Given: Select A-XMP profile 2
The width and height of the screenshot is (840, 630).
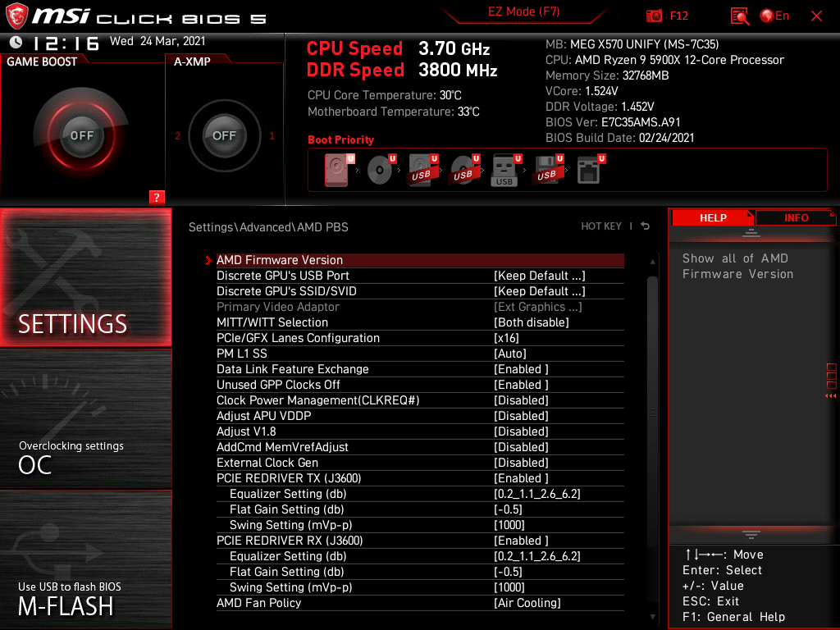Looking at the screenshot, I should (178, 136).
